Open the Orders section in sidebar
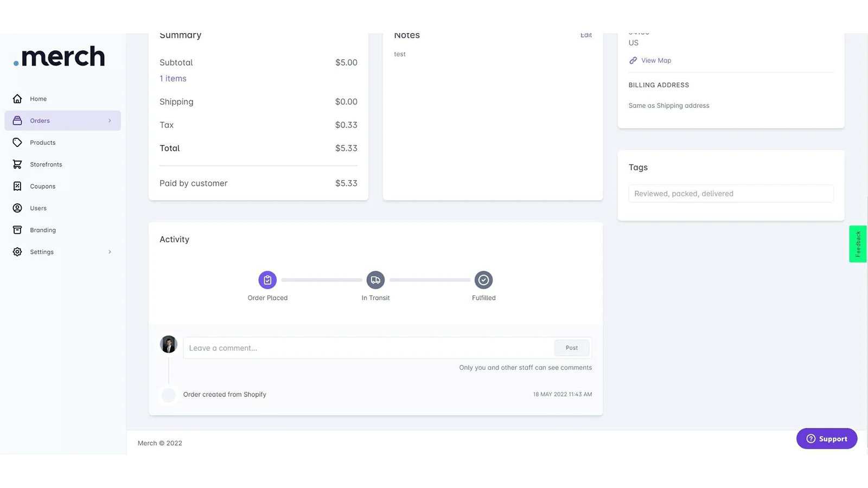This screenshot has height=488, width=868. pos(62,120)
